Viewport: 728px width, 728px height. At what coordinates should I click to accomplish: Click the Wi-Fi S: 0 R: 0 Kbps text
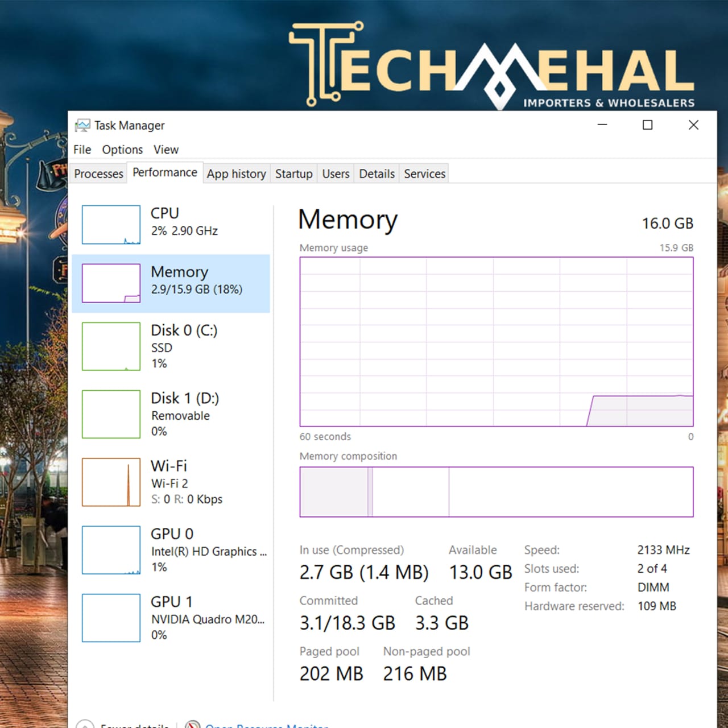(x=187, y=499)
